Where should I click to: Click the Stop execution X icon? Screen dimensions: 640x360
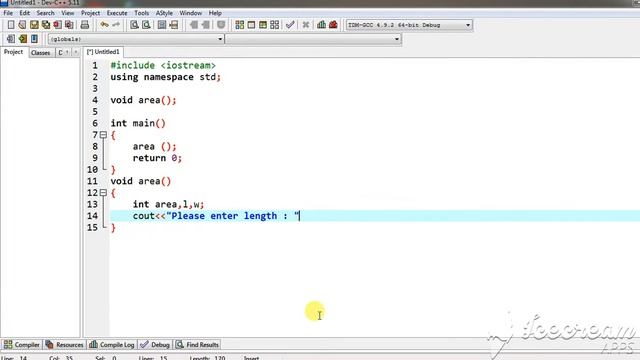[x=306, y=25]
